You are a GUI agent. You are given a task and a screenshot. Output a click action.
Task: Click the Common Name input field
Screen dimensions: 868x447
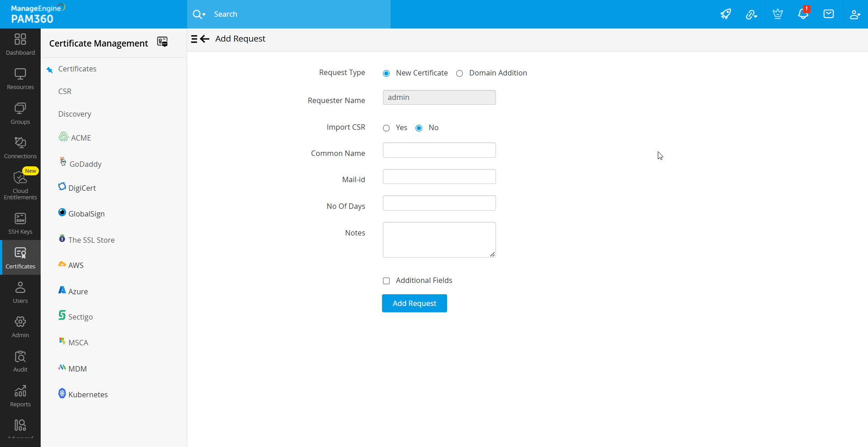point(439,151)
